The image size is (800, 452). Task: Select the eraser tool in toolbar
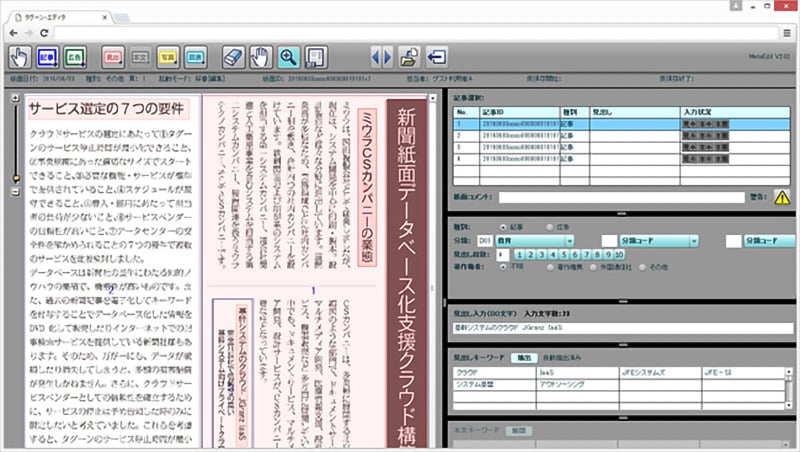coord(233,56)
